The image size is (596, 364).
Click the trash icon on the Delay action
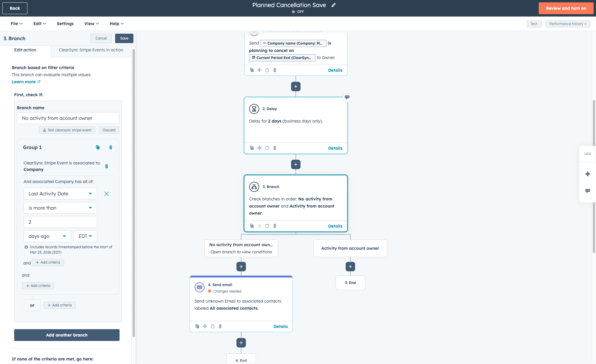(275, 148)
